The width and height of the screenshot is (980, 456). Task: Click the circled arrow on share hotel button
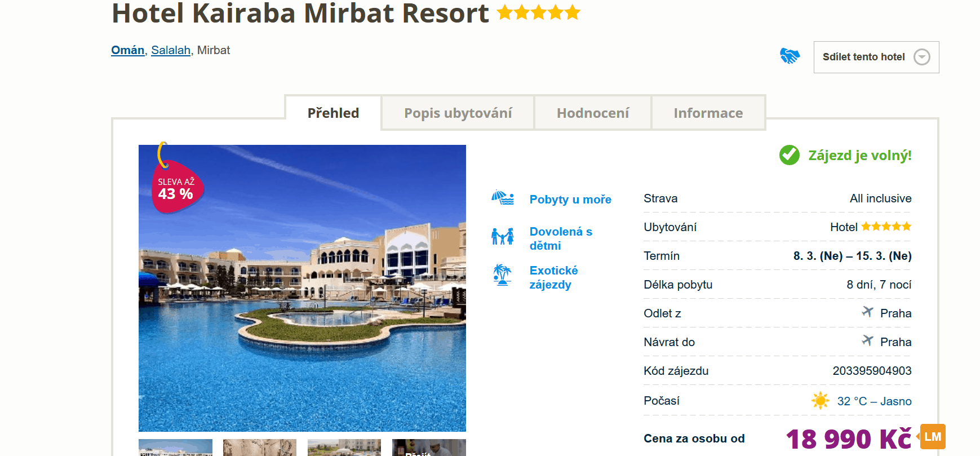(x=921, y=57)
